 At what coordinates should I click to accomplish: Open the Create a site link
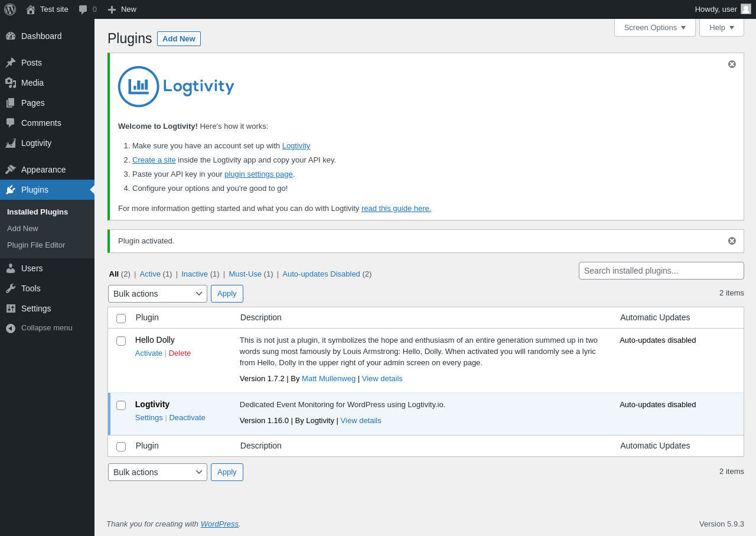pyautogui.click(x=154, y=160)
